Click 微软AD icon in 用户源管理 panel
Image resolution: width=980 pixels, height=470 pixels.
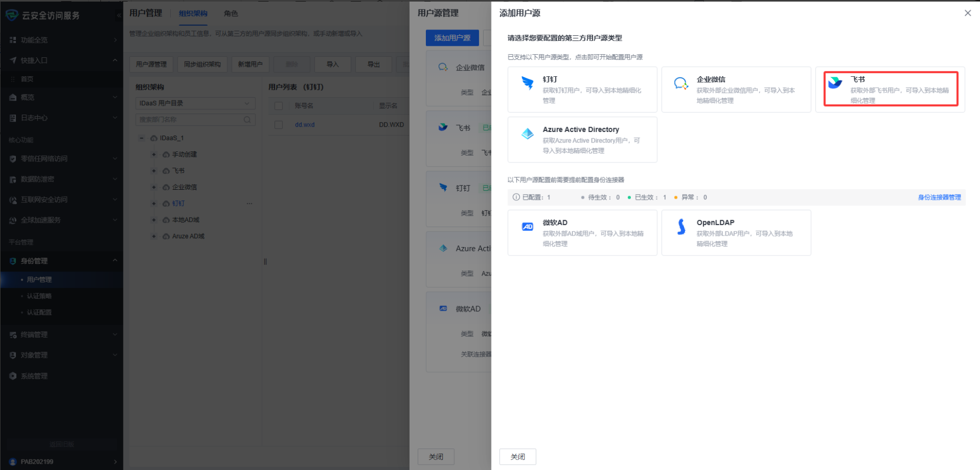(x=443, y=309)
